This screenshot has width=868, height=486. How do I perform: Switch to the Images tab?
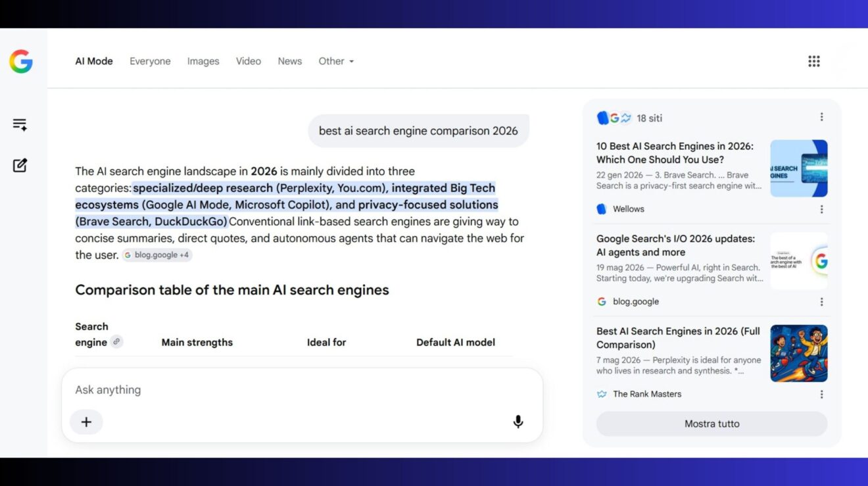[x=203, y=61]
